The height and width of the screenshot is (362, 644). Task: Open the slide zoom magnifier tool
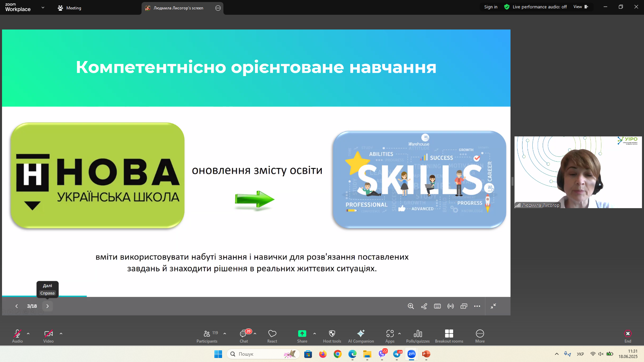tap(411, 306)
